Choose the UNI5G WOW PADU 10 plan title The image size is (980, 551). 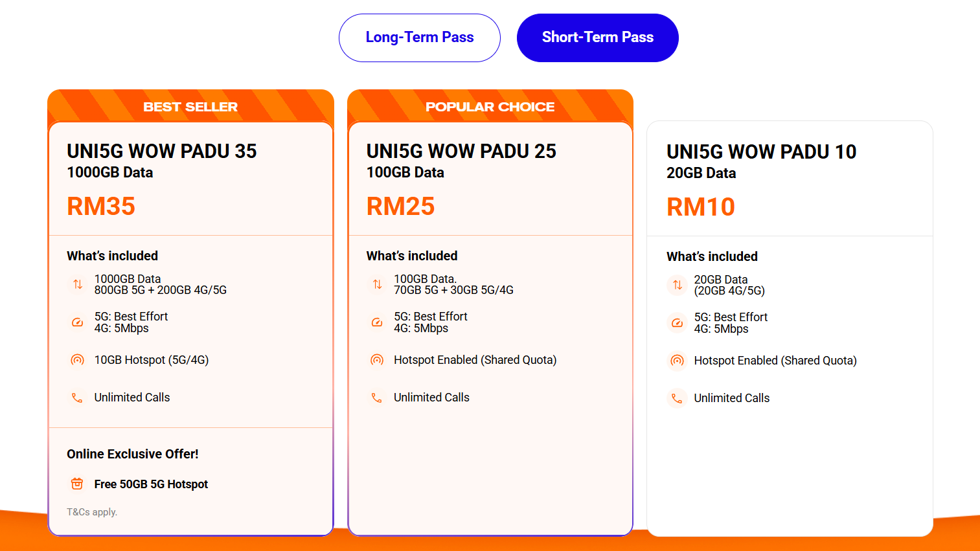pyautogui.click(x=761, y=152)
